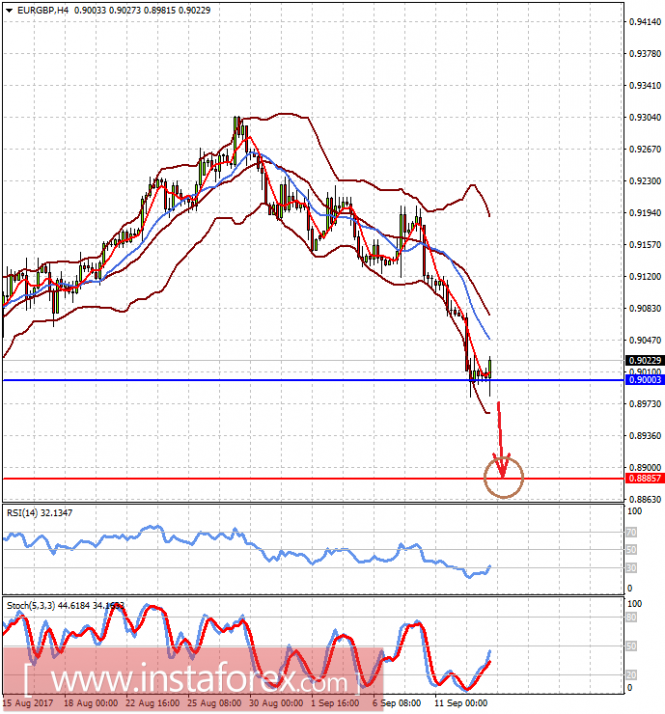Click the red horizontal target line
Screen dimensions: 665x714
point(313,479)
